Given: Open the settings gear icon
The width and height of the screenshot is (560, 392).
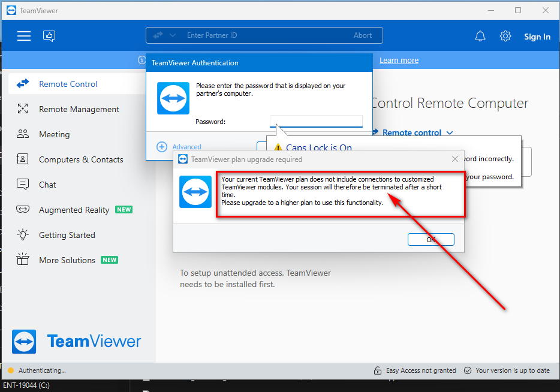Looking at the screenshot, I should pyautogui.click(x=505, y=36).
